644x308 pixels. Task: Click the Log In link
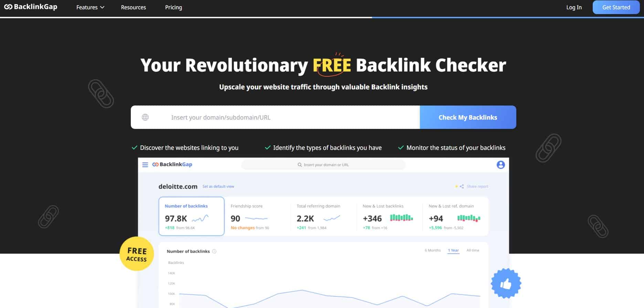pyautogui.click(x=574, y=7)
